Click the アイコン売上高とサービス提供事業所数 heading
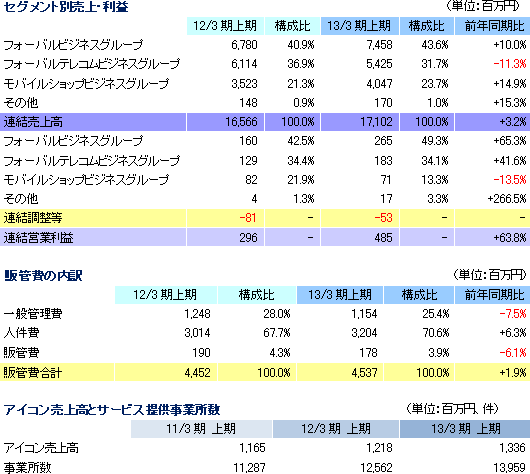Screen dimensions: 530x474 tap(112, 410)
